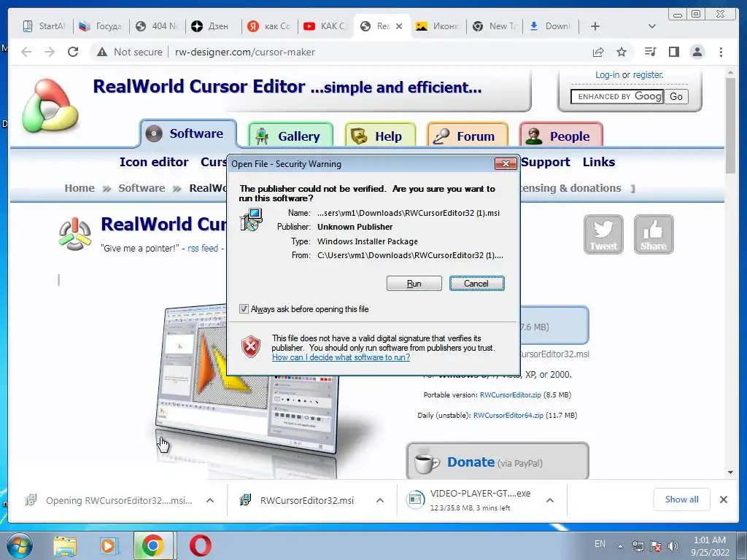Screen dimensions: 747x560
Task: Open Windows Explorer from taskbar
Action: [x=65, y=545]
